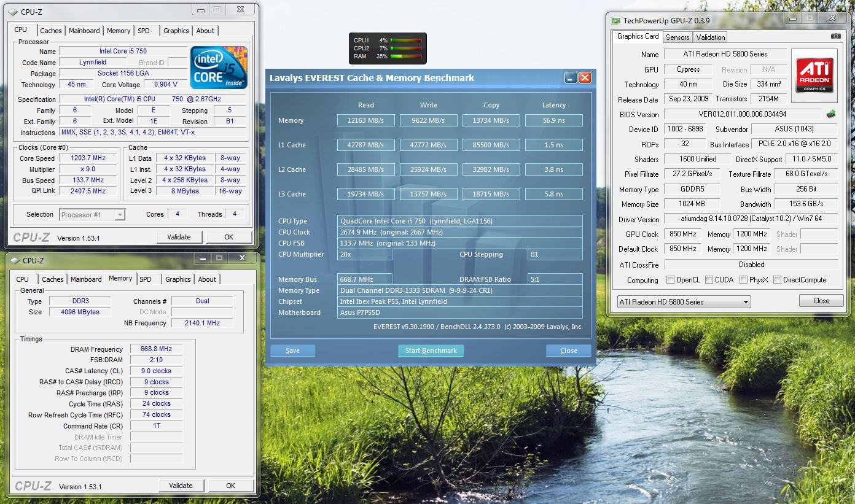Enable the DirectCompute checkbox in GPU-Z
This screenshot has height=504, width=855.
click(x=778, y=280)
